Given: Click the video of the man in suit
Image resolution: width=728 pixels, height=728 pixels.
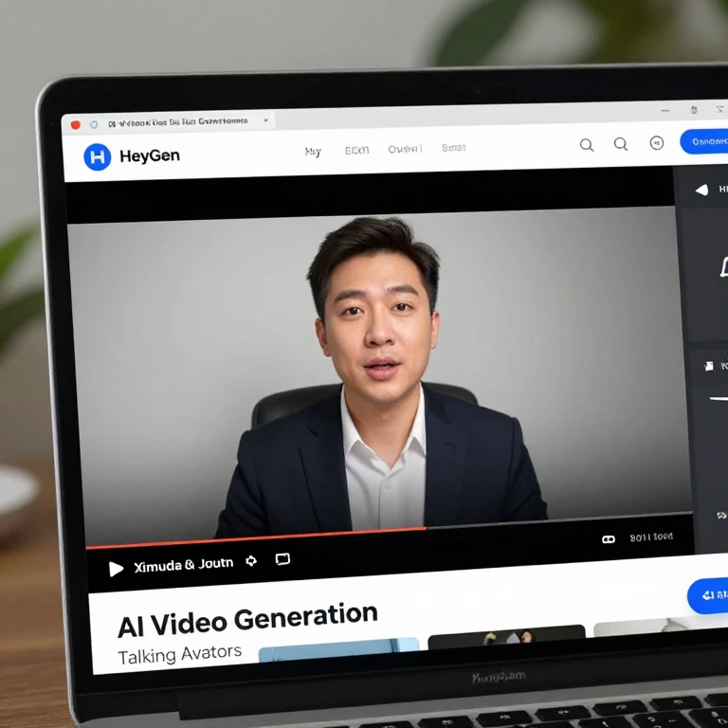Looking at the screenshot, I should coord(380,376).
